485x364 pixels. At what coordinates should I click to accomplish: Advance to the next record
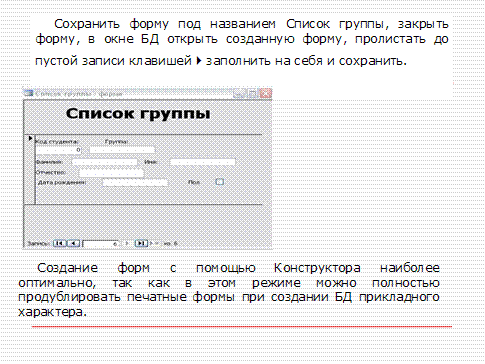[126, 243]
